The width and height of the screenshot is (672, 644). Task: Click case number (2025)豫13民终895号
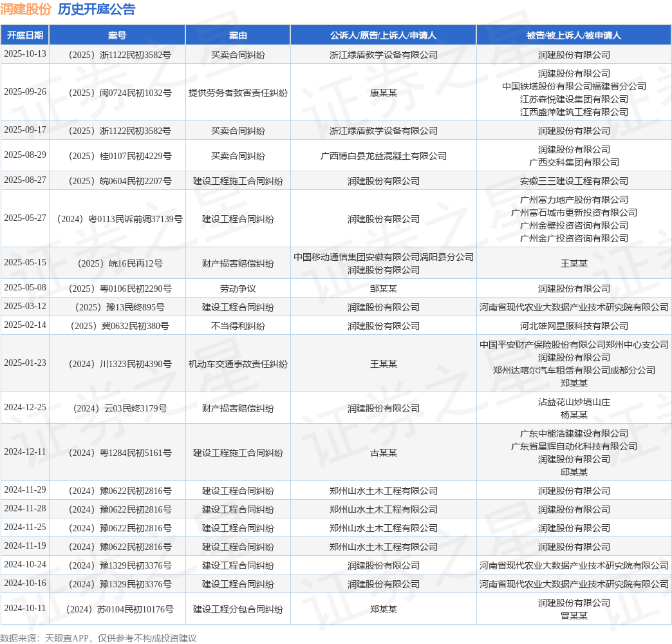[x=120, y=307]
